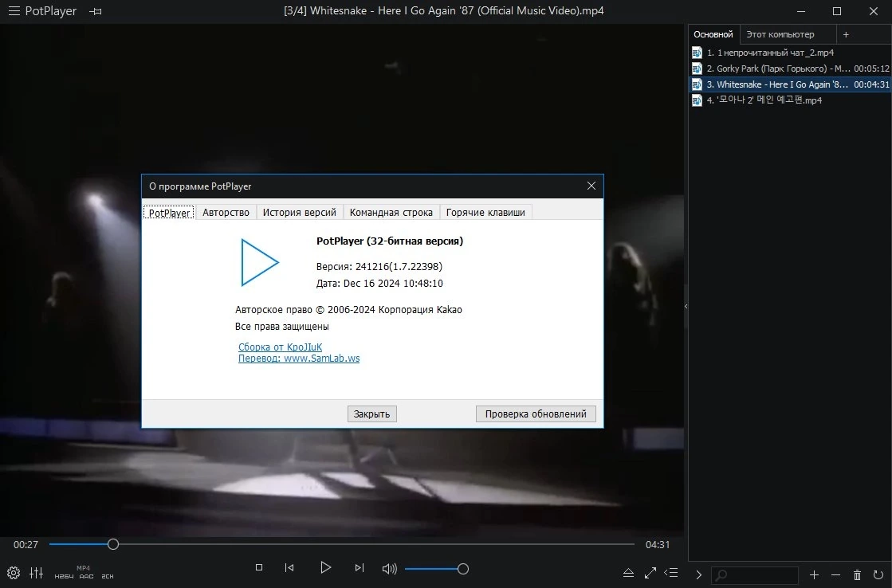This screenshot has width=892, height=588.
Task: Click the eject open-file icon
Action: (628, 573)
